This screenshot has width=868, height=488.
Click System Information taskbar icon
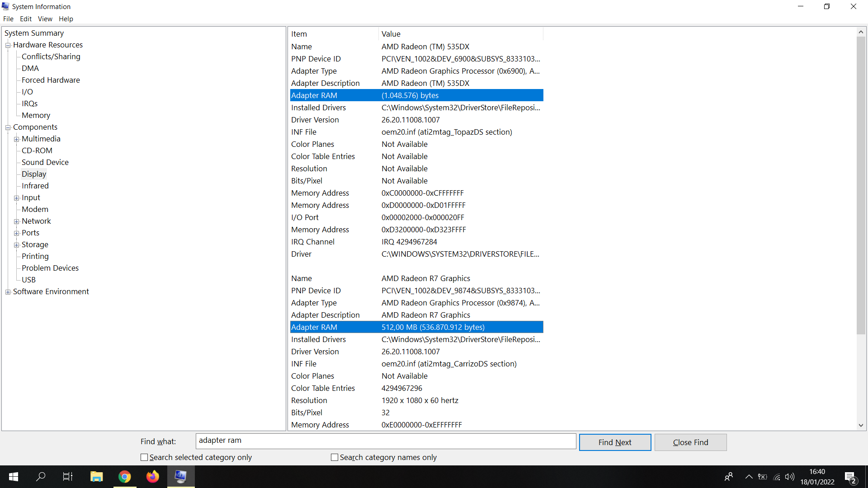tap(181, 477)
